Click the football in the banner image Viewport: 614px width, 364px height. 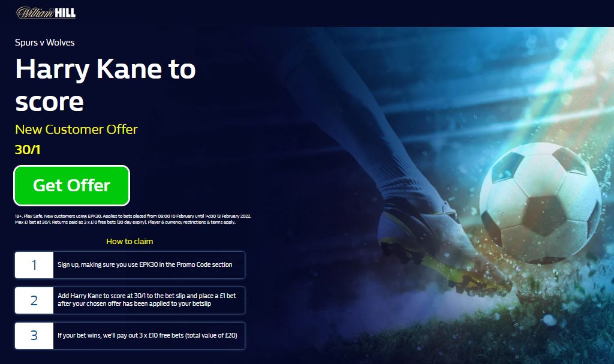[x=540, y=203]
